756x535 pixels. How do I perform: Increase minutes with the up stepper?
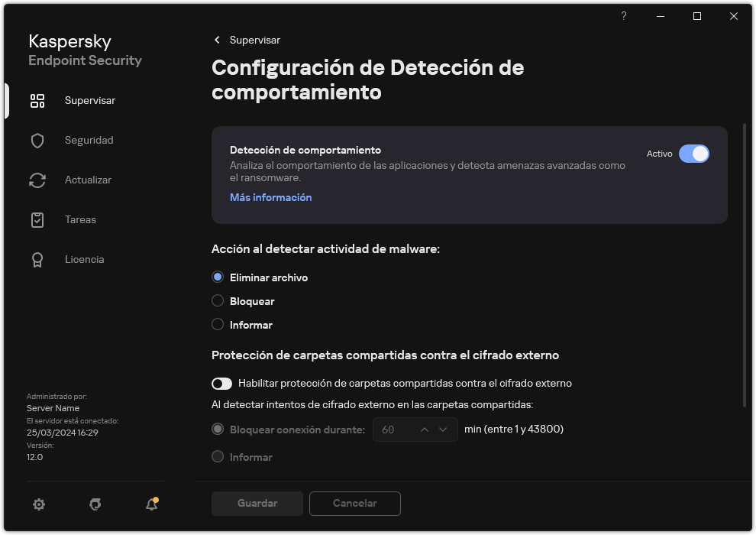425,430
